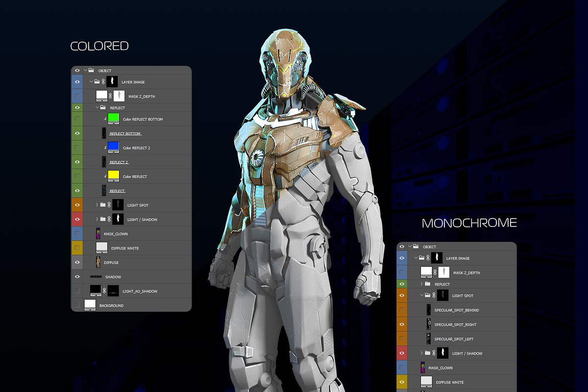Click link chain icon on Monochrome LIGHT SPOT
Image resolution: width=588 pixels, height=392 pixels.
coord(434,295)
